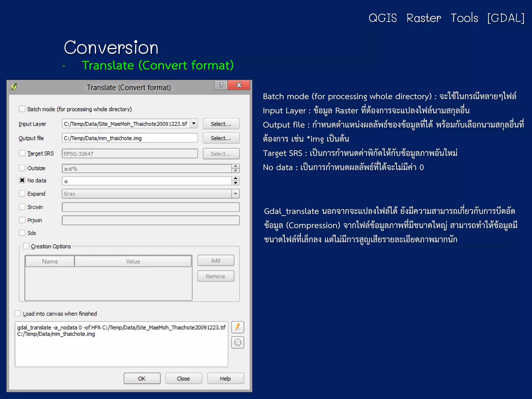
Task: Open the Input Layer dropdown arrow
Action: click(194, 124)
